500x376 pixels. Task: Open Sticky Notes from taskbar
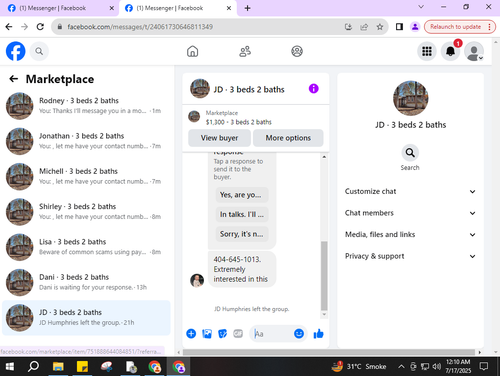point(82,367)
